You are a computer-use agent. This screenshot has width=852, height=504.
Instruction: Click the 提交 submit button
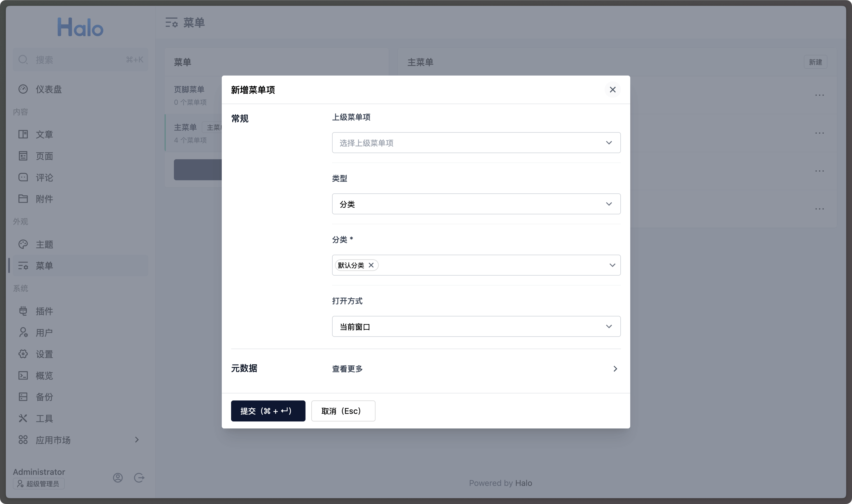point(268,411)
